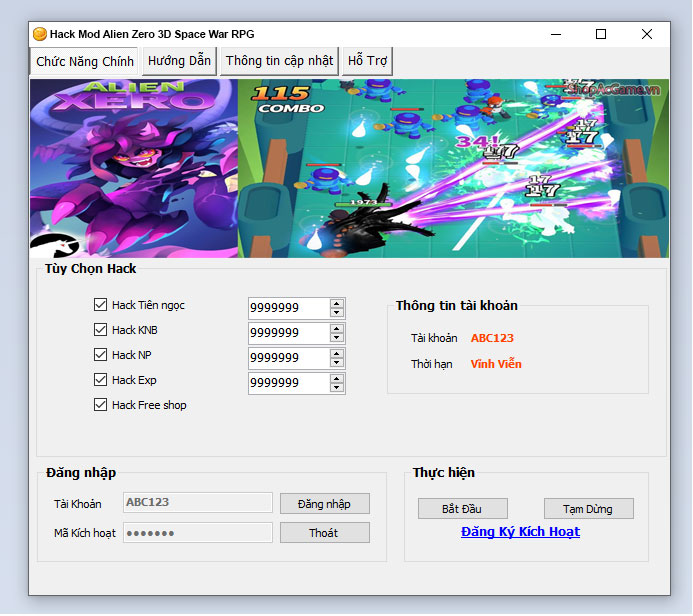Maximize the Hack Mod window
693x616 pixels.
pyautogui.click(x=601, y=34)
